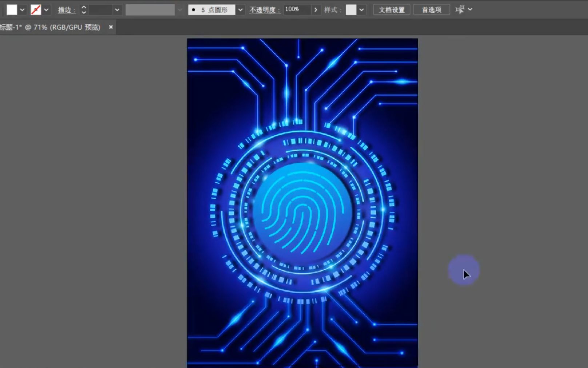Open the variable width profile dropdown
Screen dimensions: 588x368
[x=179, y=9]
